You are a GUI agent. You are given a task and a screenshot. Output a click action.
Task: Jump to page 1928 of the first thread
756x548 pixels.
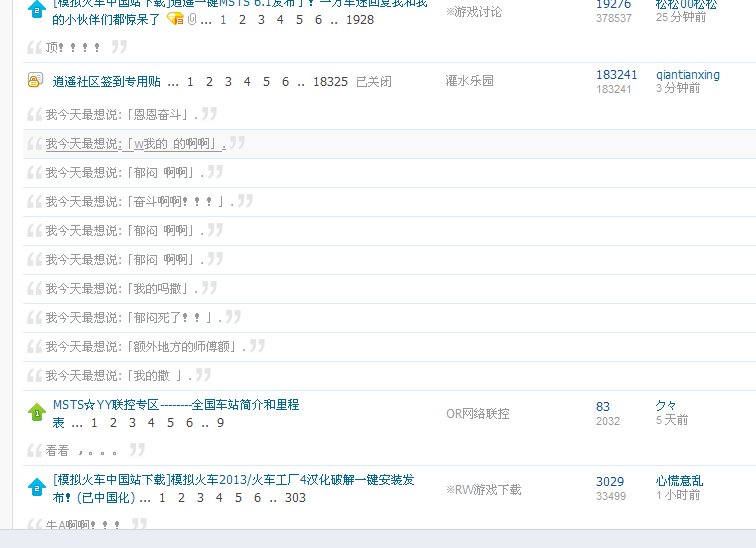pyautogui.click(x=359, y=19)
